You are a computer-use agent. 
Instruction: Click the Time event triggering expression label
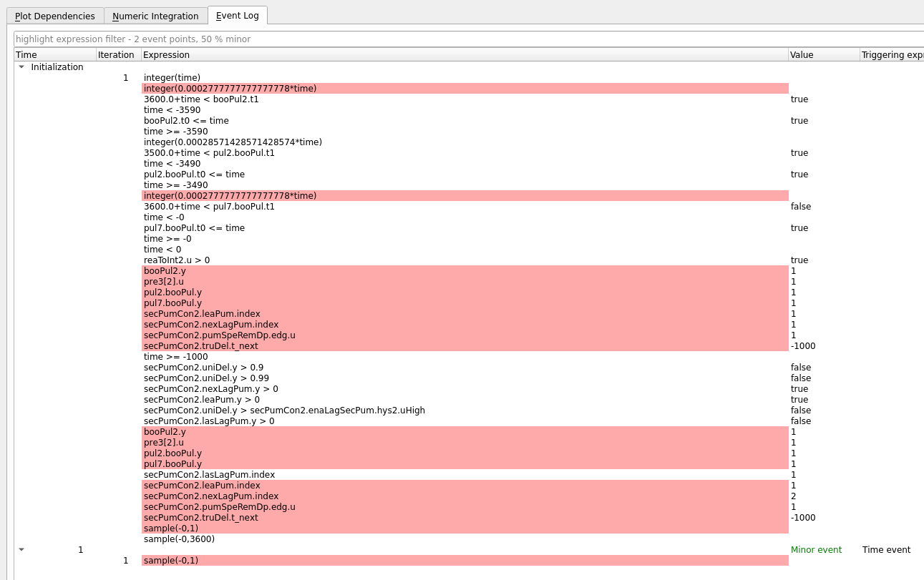886,549
